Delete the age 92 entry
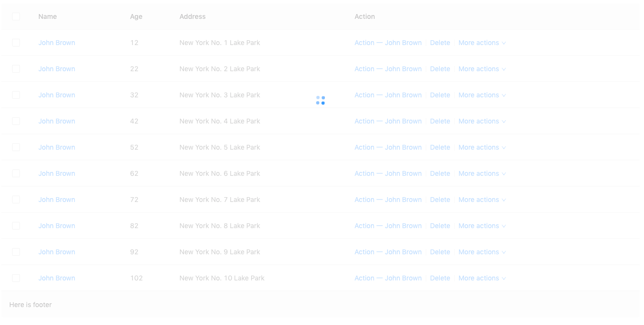The image size is (644, 325). [x=440, y=252]
